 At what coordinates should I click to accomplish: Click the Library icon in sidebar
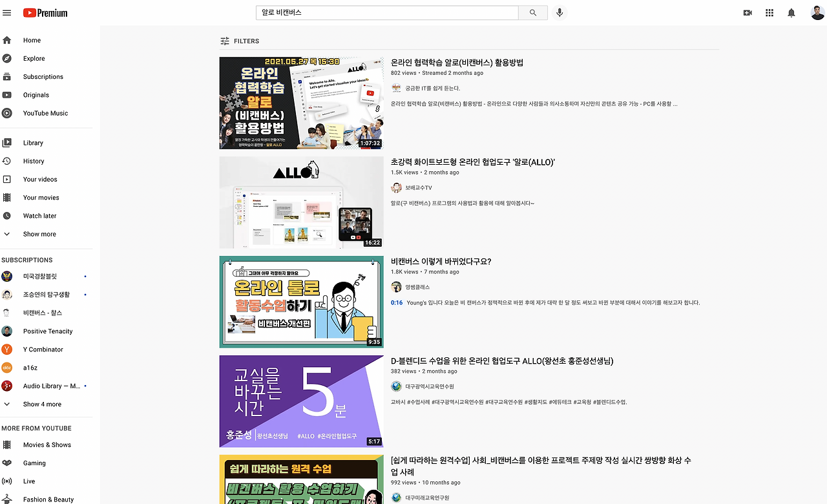click(7, 143)
